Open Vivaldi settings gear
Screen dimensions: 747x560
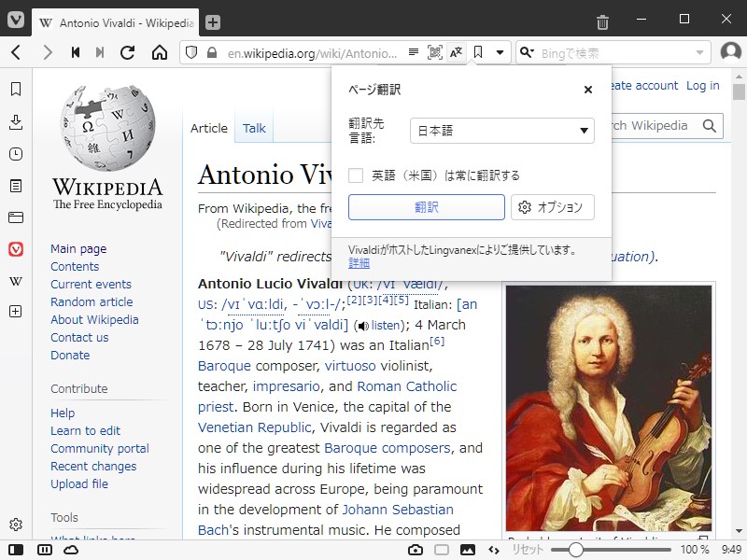(15, 524)
